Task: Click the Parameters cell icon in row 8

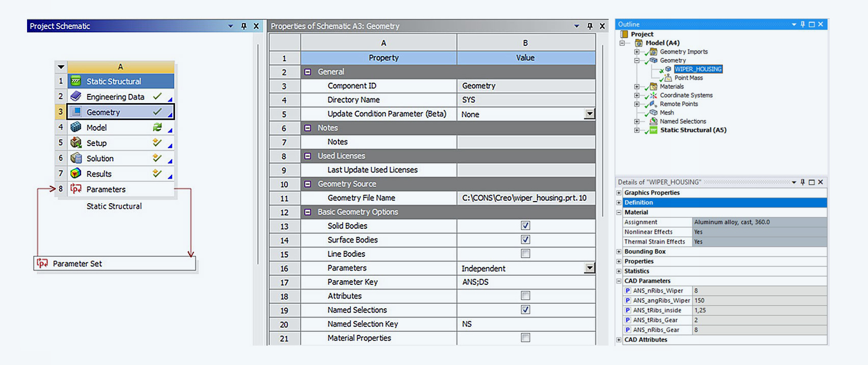Action: [x=76, y=189]
